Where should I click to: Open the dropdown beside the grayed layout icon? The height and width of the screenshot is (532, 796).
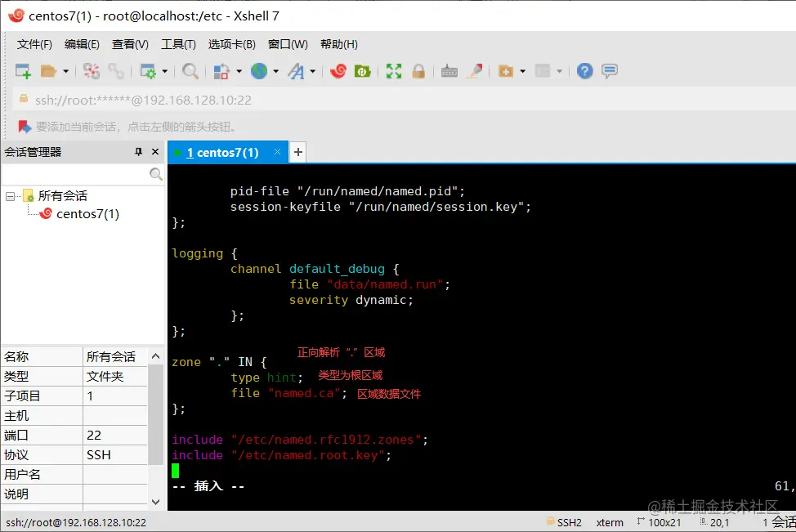click(560, 71)
